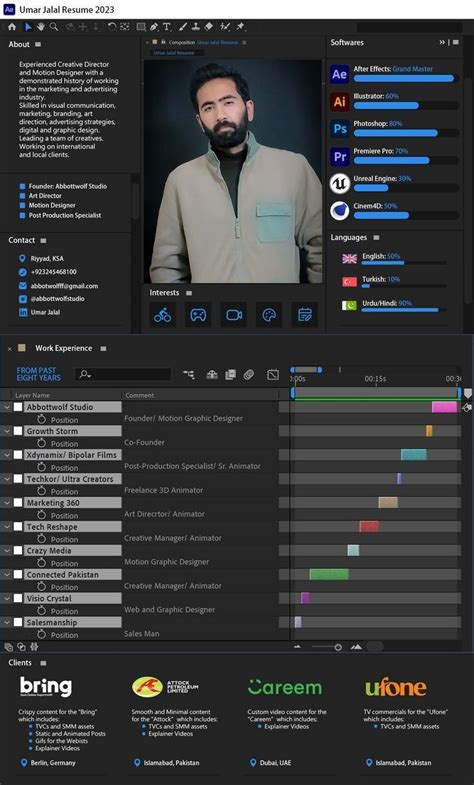This screenshot has width=474, height=785.
Task: Select the Eraser tool
Action: (x=209, y=27)
